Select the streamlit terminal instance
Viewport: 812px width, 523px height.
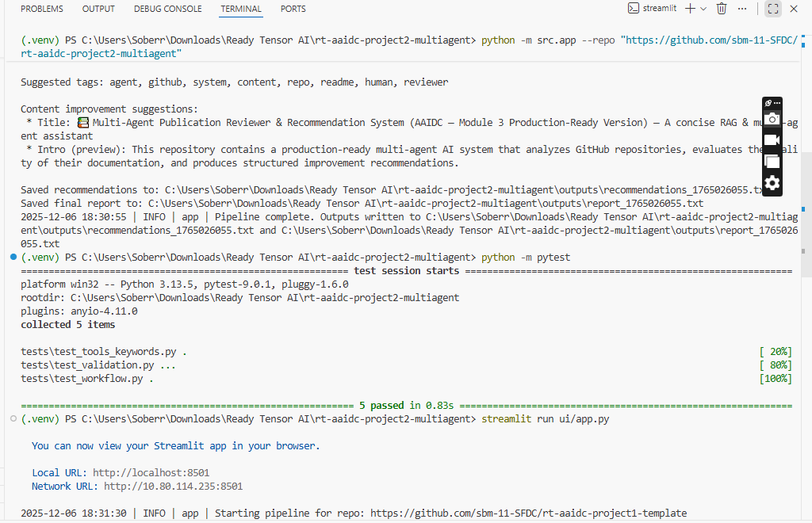[650, 9]
